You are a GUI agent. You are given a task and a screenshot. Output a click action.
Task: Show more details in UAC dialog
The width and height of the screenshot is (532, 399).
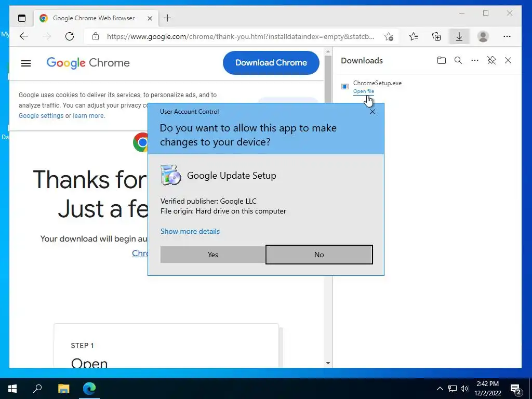tap(190, 231)
